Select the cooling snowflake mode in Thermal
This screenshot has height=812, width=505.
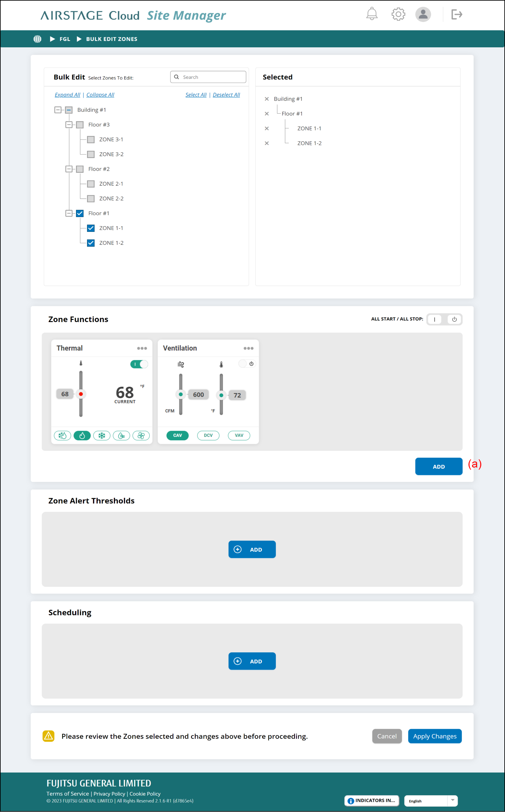[x=102, y=435]
